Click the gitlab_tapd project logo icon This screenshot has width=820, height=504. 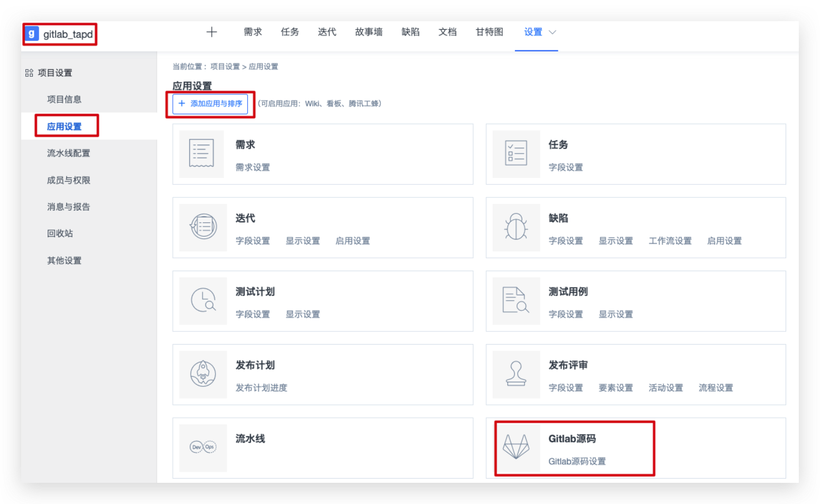[32, 34]
